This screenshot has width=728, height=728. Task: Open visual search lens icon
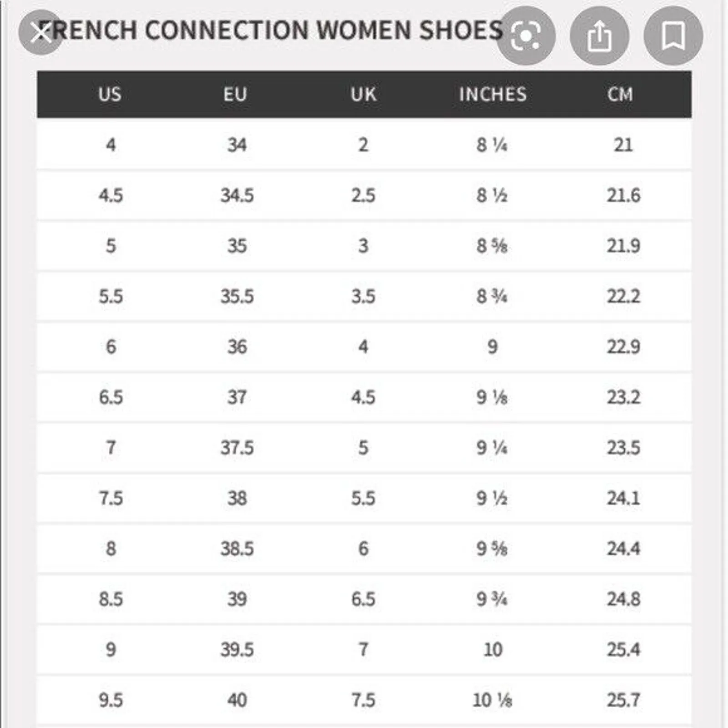tap(526, 35)
